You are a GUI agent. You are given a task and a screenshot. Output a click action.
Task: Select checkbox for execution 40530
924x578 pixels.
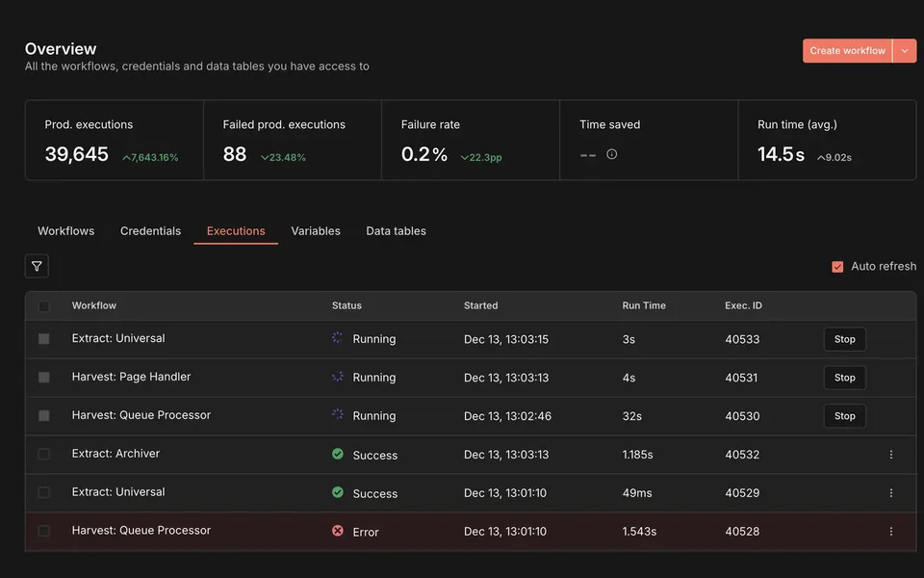(44, 415)
